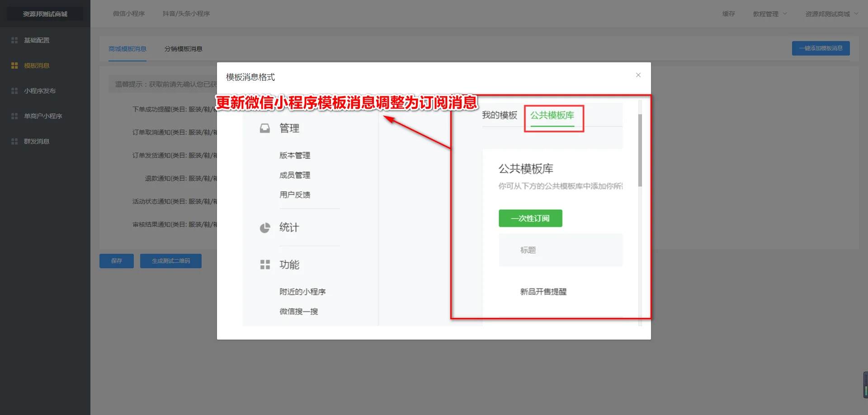This screenshot has width=868, height=415.
Task: Expand the 教程管理 dropdown
Action: [770, 14]
